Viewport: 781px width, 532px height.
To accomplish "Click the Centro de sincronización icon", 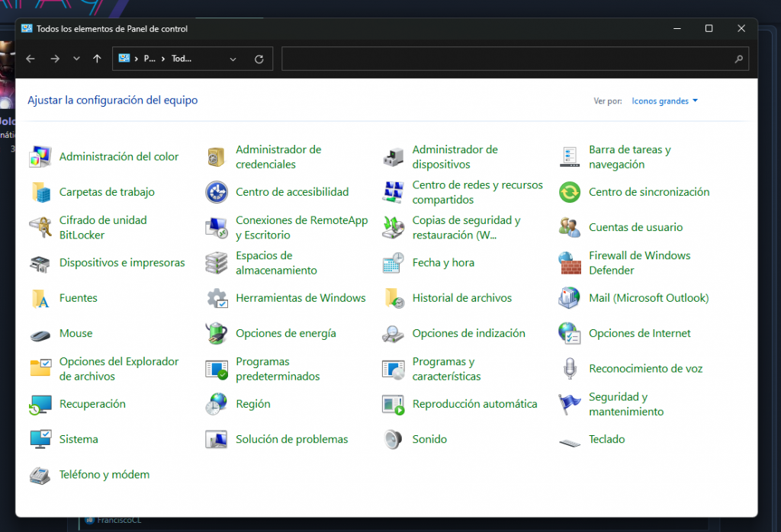I will (569, 192).
